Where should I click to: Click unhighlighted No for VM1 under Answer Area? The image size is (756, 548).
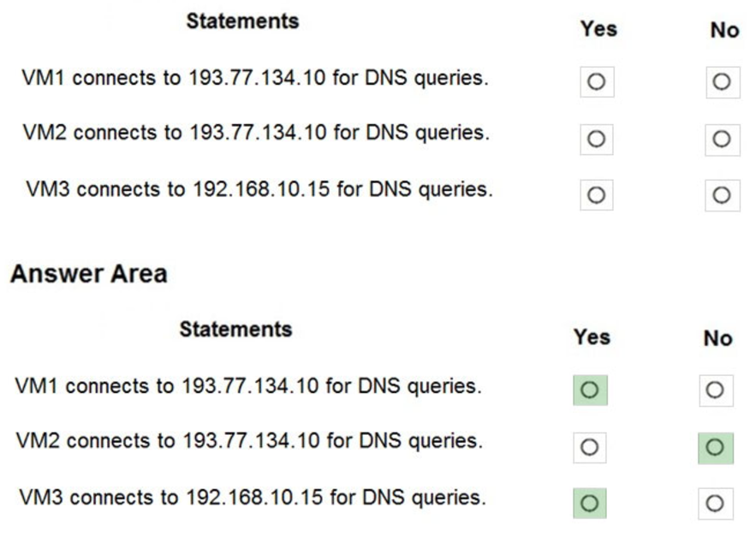[x=715, y=390]
